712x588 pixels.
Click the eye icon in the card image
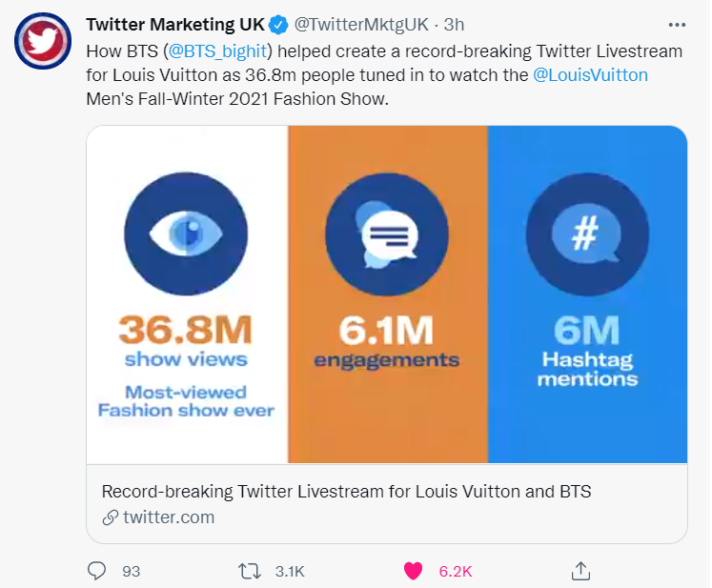coord(186,233)
